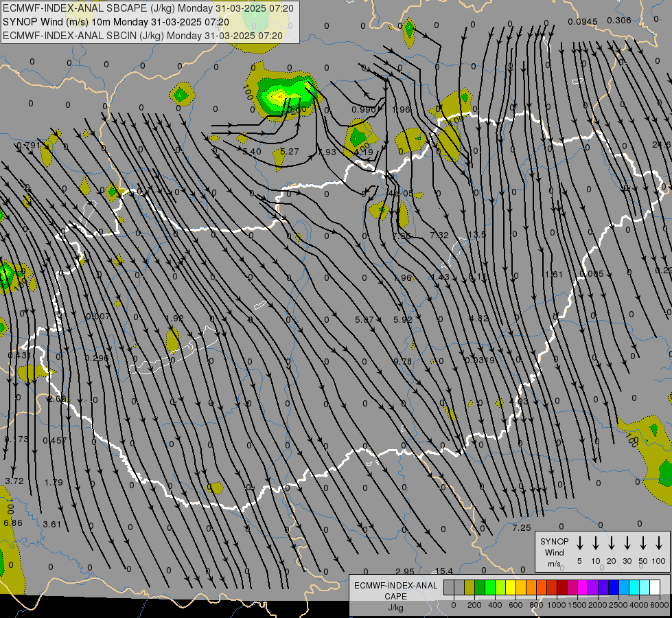The height and width of the screenshot is (618, 672).
Task: Click the 13.5 value on the map
Action: point(476,235)
